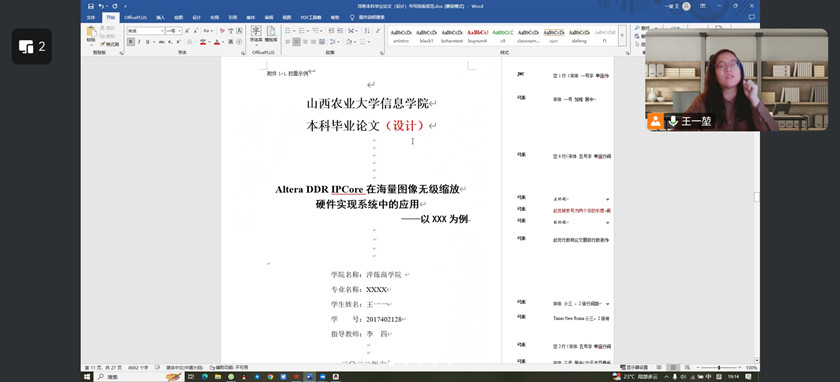This screenshot has height=382, width=840.
Task: Open the font name combo box
Action: [x=146, y=31]
